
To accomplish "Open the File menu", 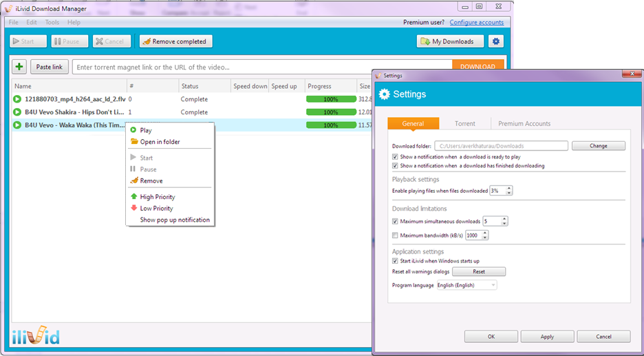I will click(14, 22).
